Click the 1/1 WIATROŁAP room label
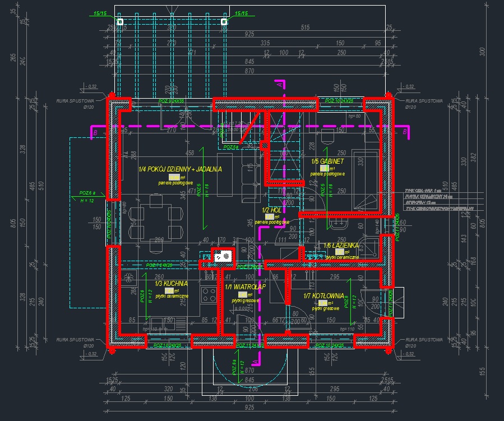The width and height of the screenshot is (504, 421). pos(244,287)
